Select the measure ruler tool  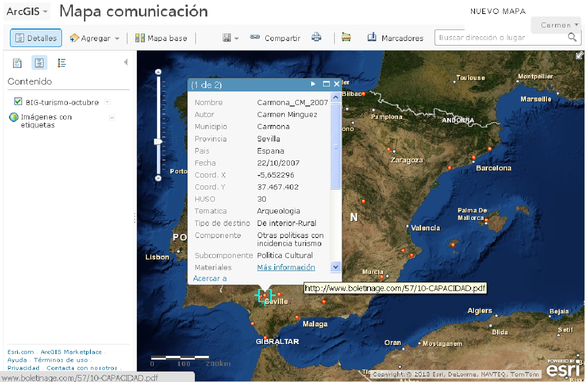click(346, 37)
